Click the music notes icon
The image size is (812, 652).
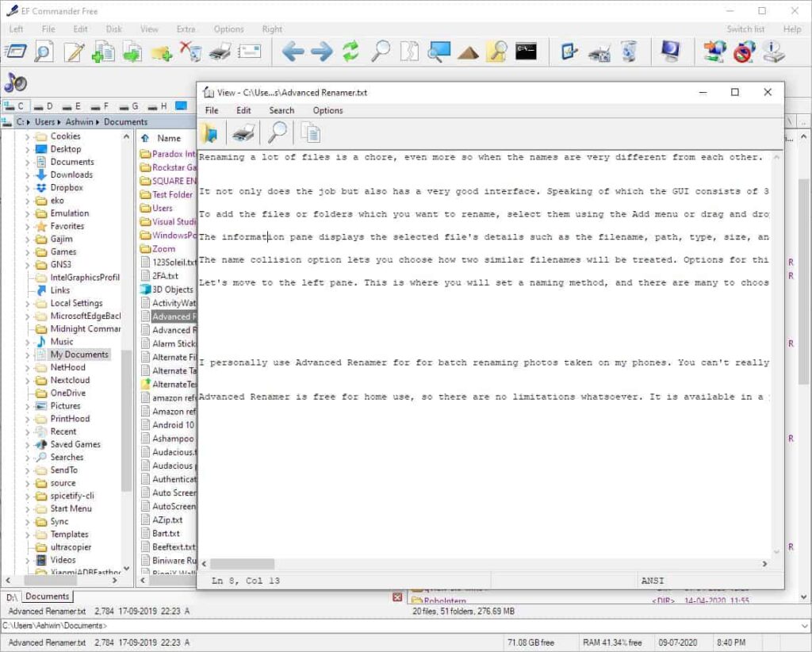tap(16, 82)
